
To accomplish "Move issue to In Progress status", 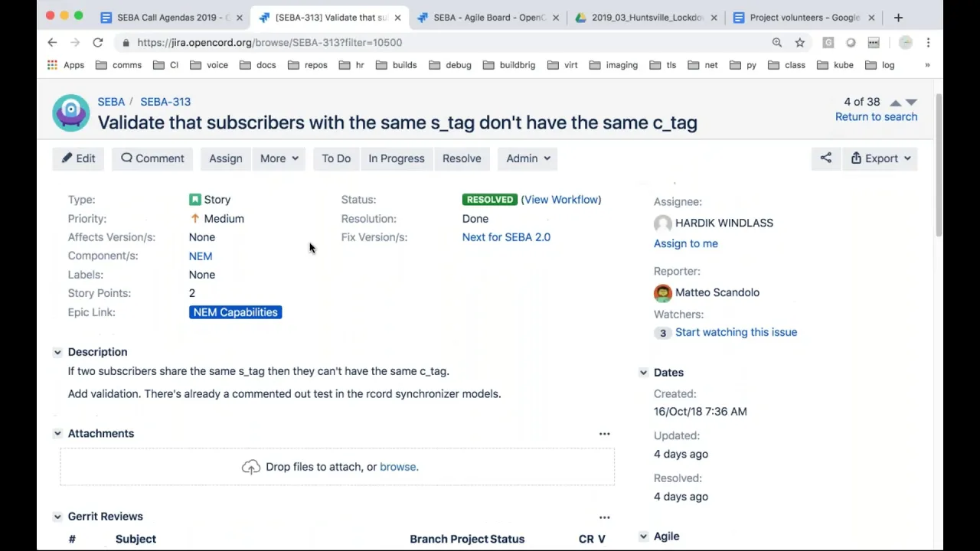I will tap(396, 158).
